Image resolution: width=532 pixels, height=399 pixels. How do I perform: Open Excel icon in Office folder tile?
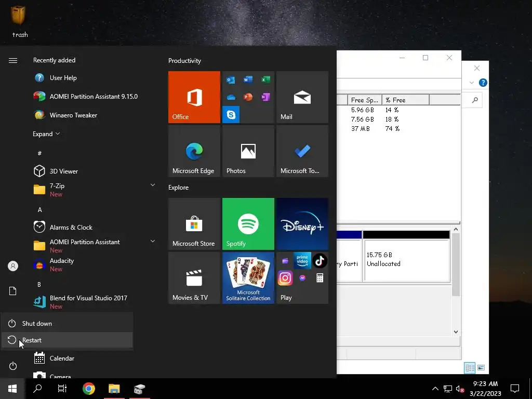(x=265, y=79)
